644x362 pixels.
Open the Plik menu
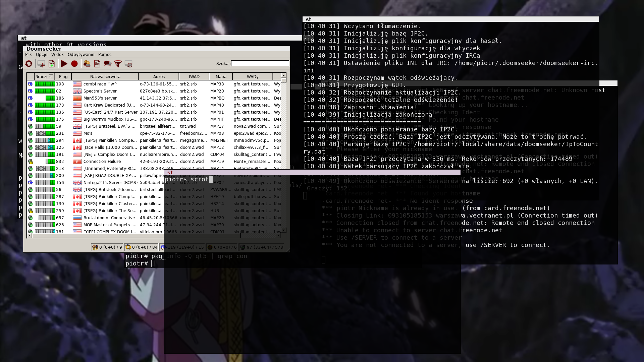pos(29,55)
